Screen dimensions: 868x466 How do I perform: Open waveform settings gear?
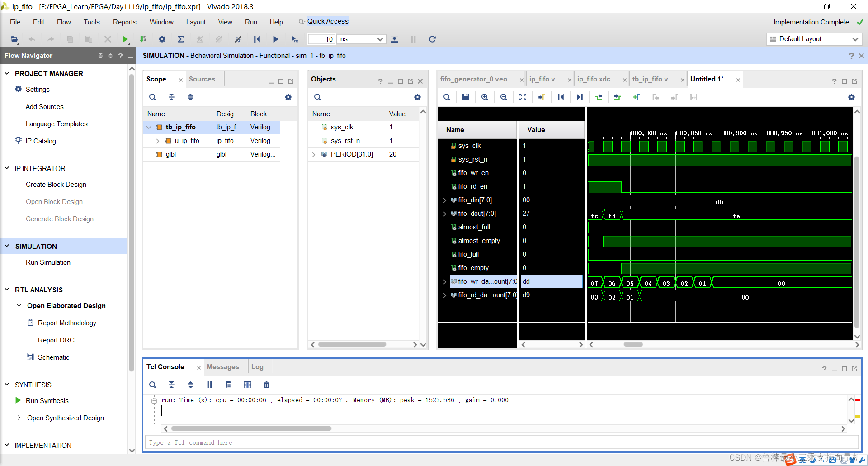[x=851, y=97]
